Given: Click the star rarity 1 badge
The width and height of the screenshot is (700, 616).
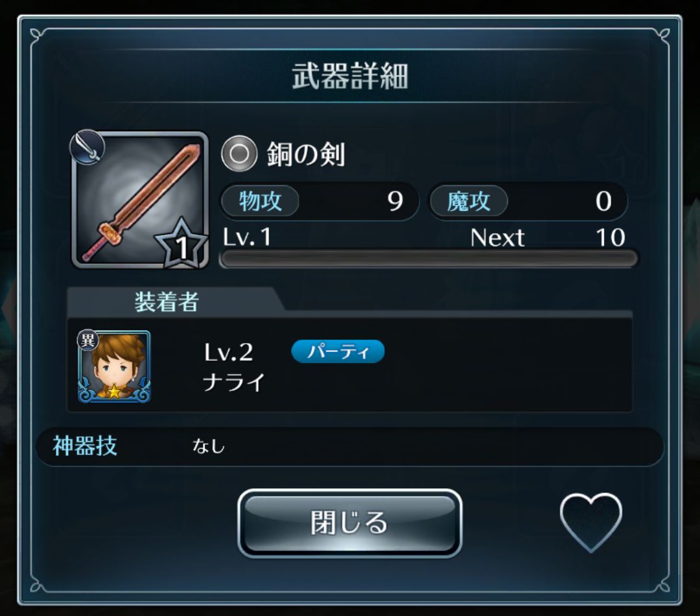Looking at the screenshot, I should [181, 244].
